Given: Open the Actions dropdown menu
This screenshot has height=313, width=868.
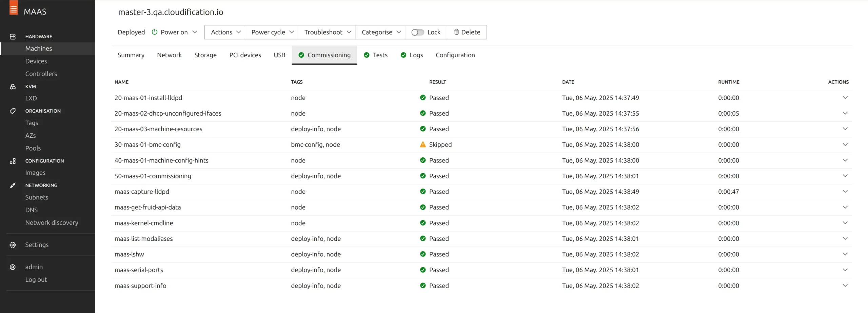Looking at the screenshot, I should click(225, 32).
